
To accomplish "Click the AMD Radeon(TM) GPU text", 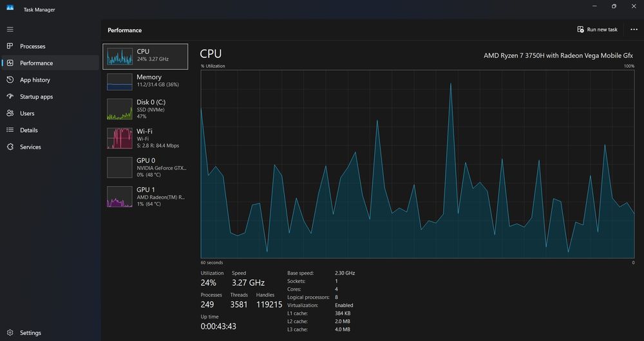I will pos(161,197).
